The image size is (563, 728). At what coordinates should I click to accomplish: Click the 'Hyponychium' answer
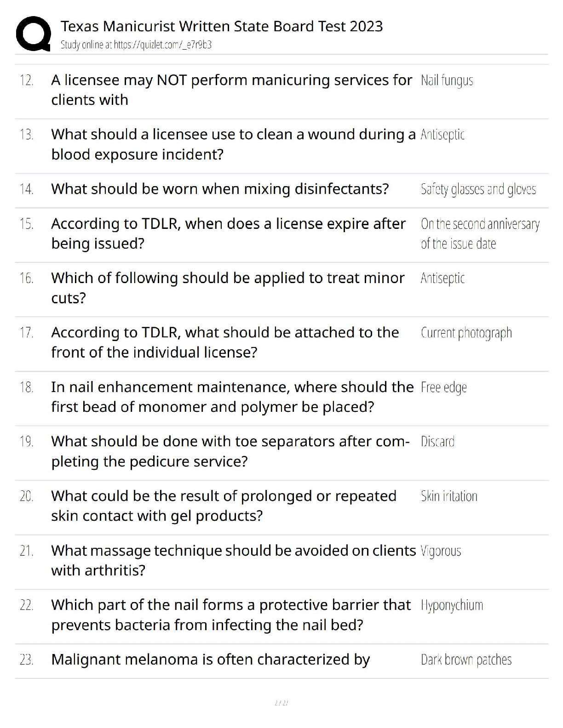[452, 605]
